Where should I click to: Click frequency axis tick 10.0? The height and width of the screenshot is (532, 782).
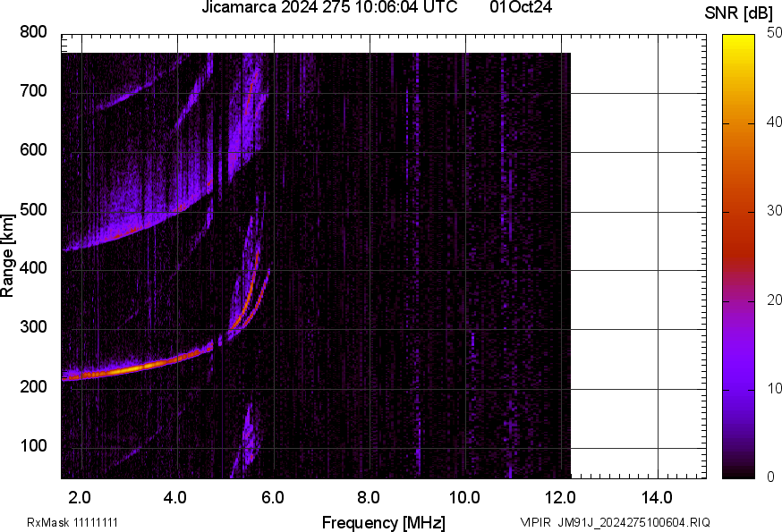click(464, 498)
